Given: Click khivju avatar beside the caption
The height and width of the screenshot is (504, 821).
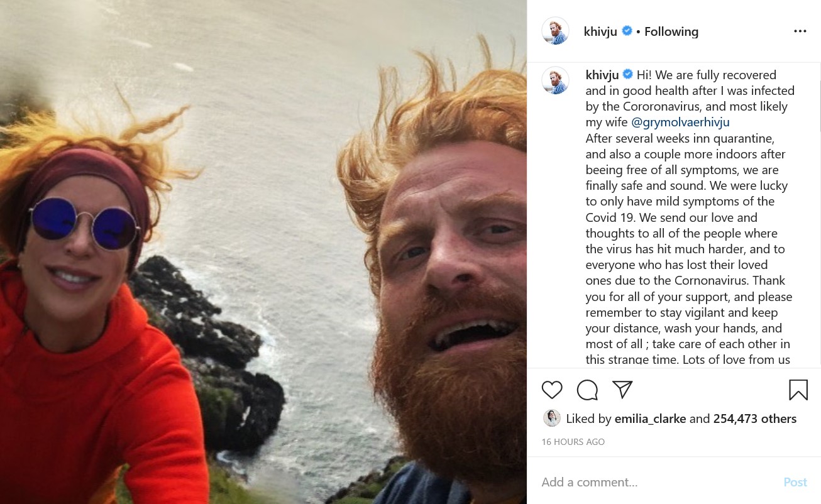Looking at the screenshot, I should point(555,80).
